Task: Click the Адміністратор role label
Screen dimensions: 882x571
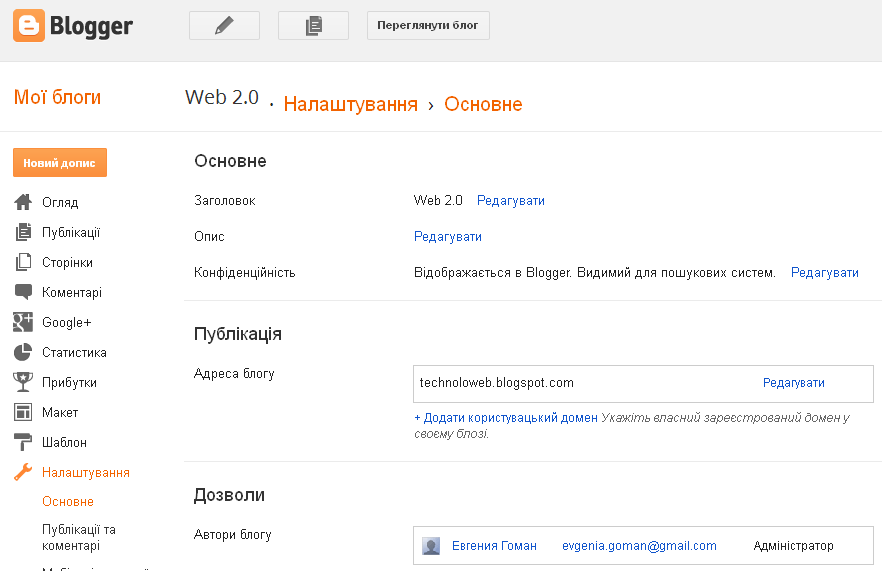Action: tap(794, 546)
